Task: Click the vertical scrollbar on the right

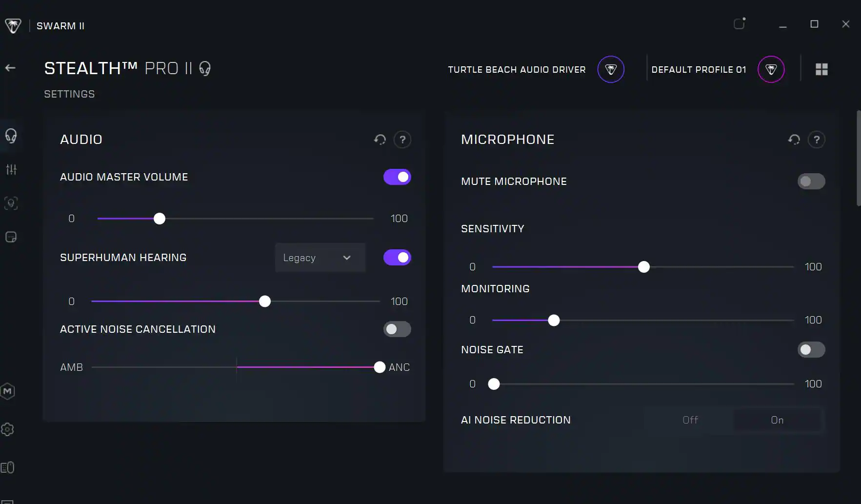Action: 858,159
